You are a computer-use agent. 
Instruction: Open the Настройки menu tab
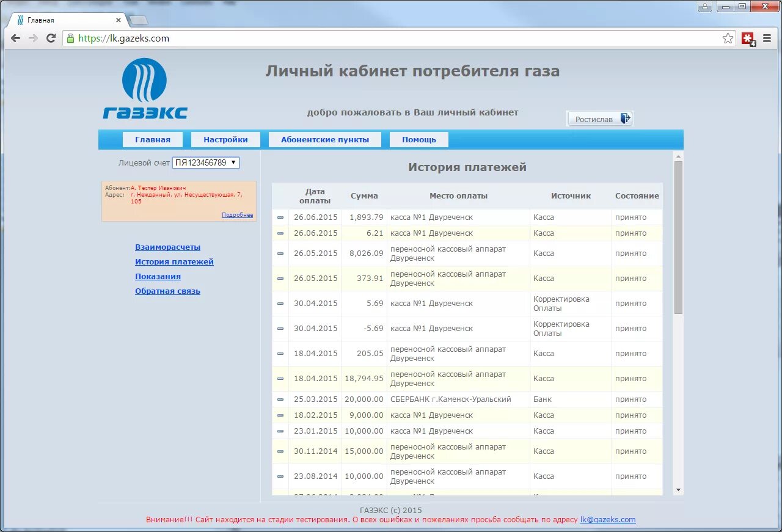[x=225, y=139]
